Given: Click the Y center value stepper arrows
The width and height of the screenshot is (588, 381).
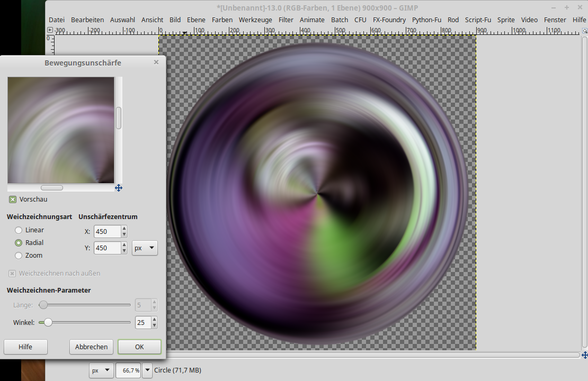Looking at the screenshot, I should [124, 248].
